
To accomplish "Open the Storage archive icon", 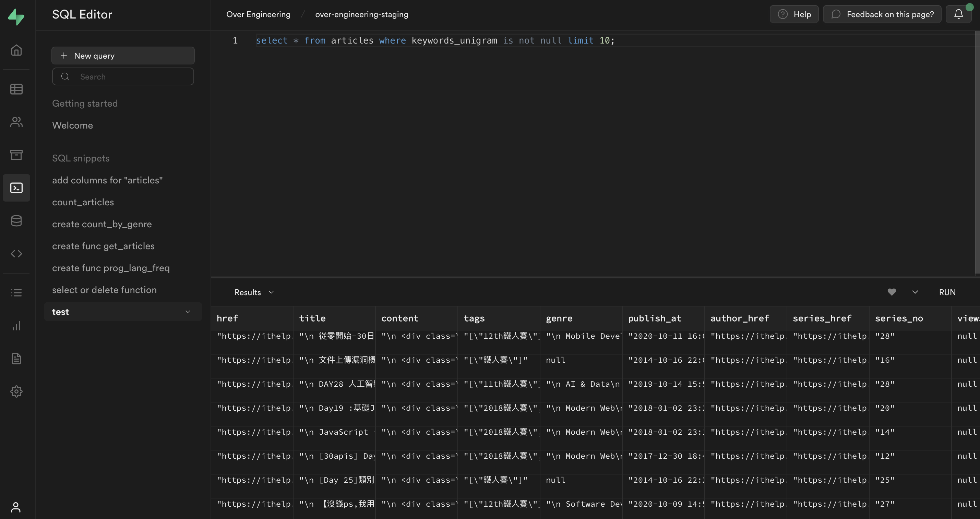I will click(x=16, y=155).
